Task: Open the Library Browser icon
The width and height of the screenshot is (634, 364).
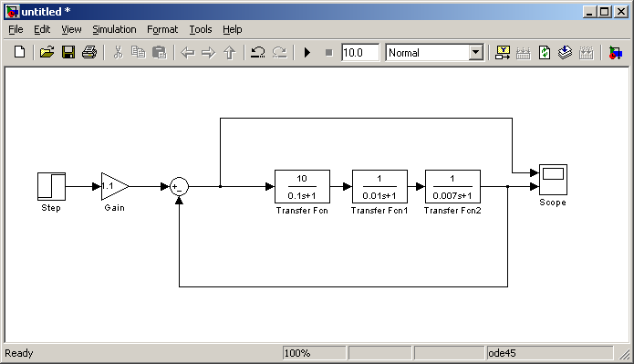Action: 615,53
